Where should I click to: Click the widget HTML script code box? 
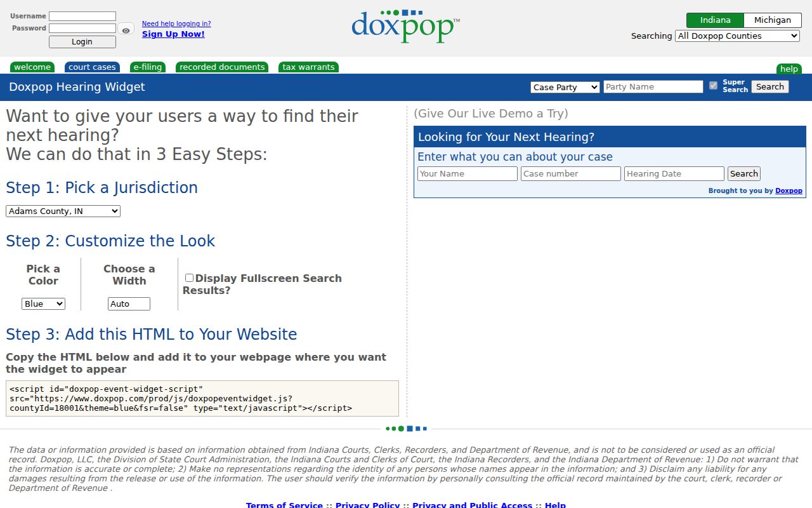(202, 399)
